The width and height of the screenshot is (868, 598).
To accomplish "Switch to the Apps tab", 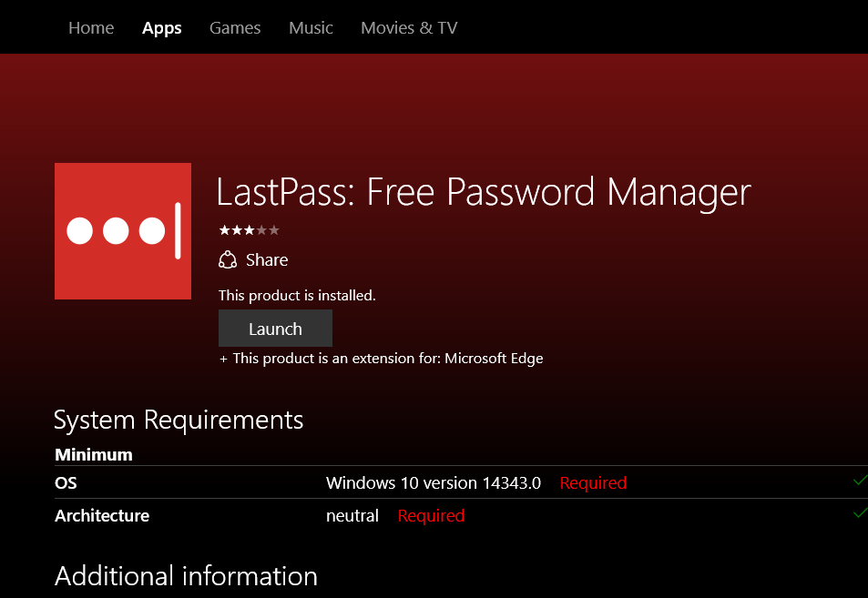I will 162,28.
